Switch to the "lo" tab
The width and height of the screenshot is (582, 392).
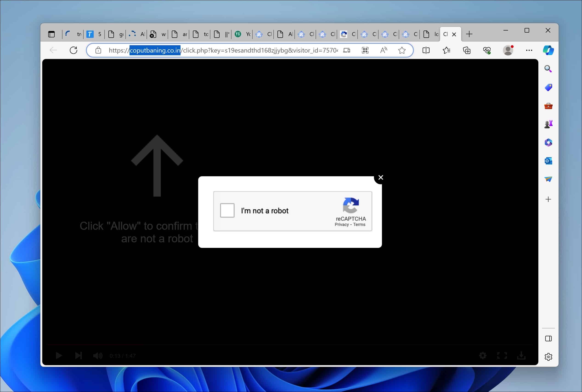click(430, 34)
